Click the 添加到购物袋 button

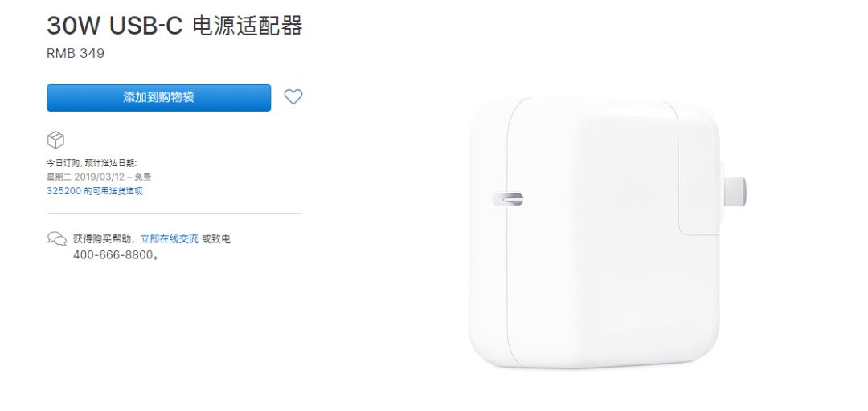pyautogui.click(x=159, y=98)
